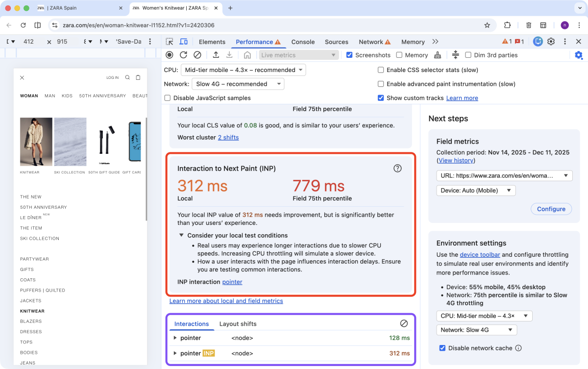Select the Layout shifts tab
This screenshot has height=369, width=588.
click(x=238, y=324)
